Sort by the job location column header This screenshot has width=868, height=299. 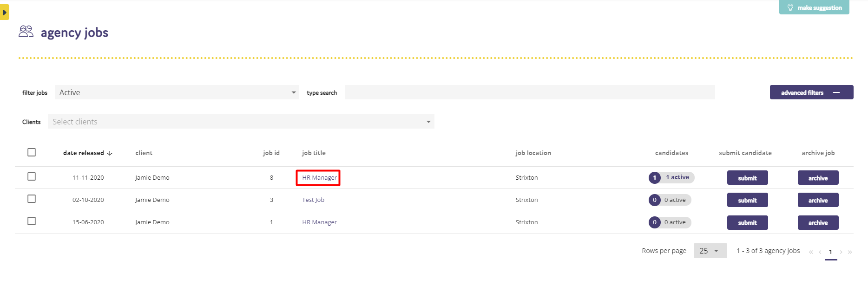tap(533, 153)
